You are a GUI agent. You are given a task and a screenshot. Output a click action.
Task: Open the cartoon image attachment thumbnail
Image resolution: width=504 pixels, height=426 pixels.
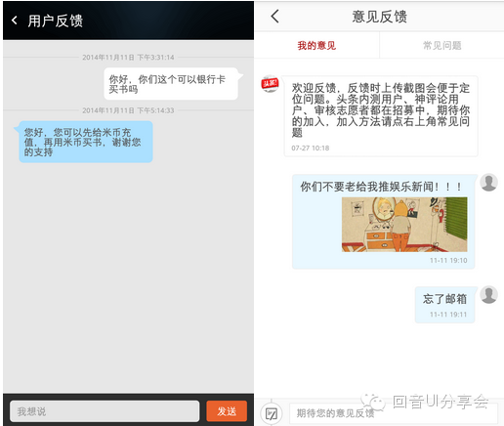click(x=404, y=225)
